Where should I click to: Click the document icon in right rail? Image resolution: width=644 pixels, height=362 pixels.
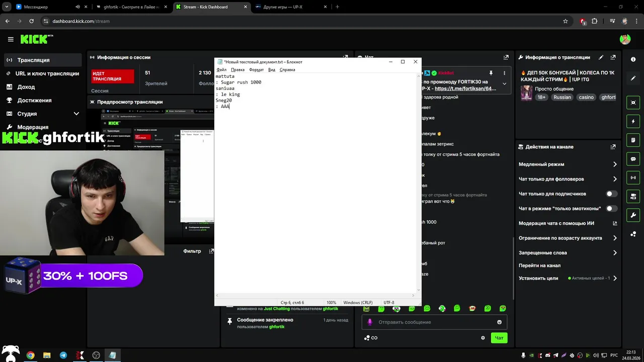click(x=633, y=140)
